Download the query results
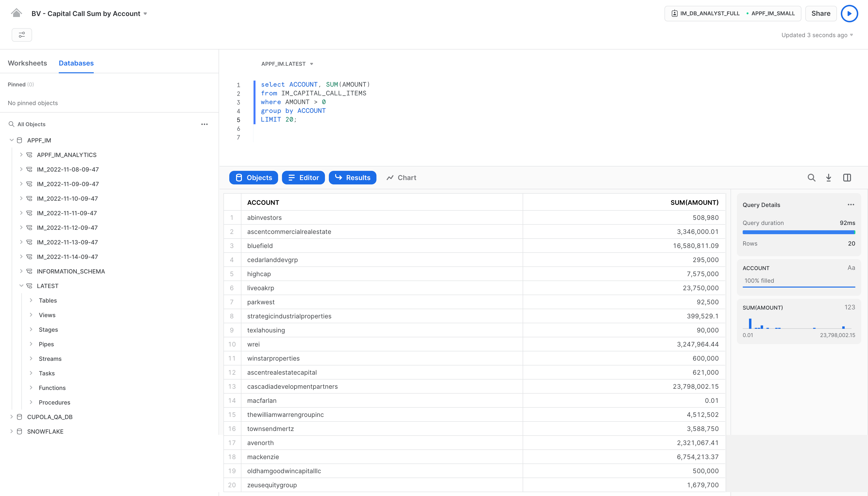Viewport: 868px width, 496px height. pos(828,177)
